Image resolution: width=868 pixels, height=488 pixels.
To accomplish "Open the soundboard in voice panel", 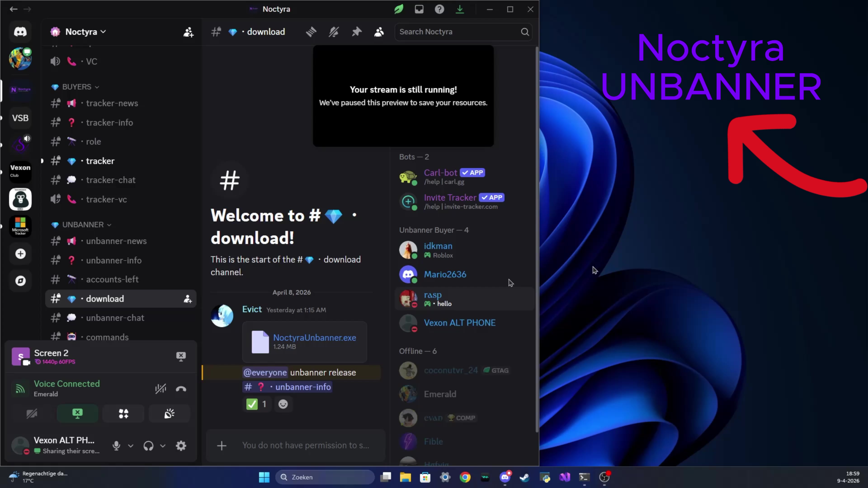I will click(x=170, y=414).
